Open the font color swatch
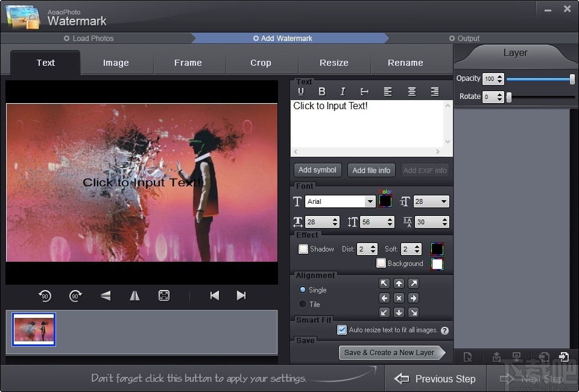Screen dimensions: 579x392 [x=385, y=201]
